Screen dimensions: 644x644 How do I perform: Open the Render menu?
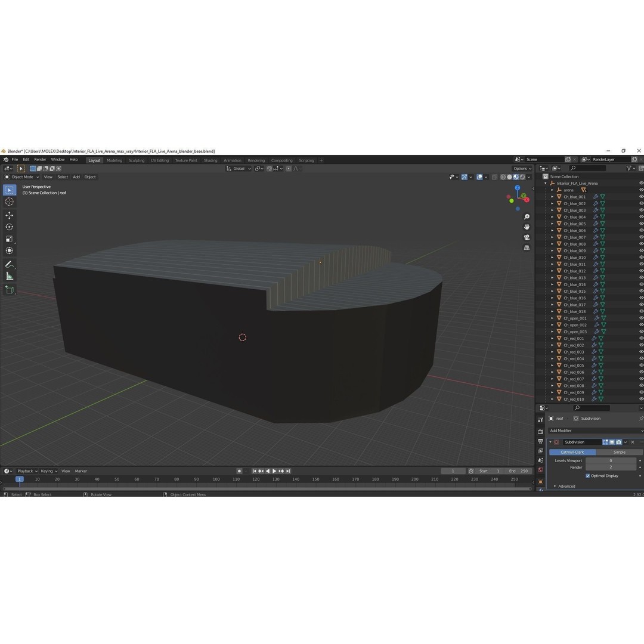tap(39, 159)
